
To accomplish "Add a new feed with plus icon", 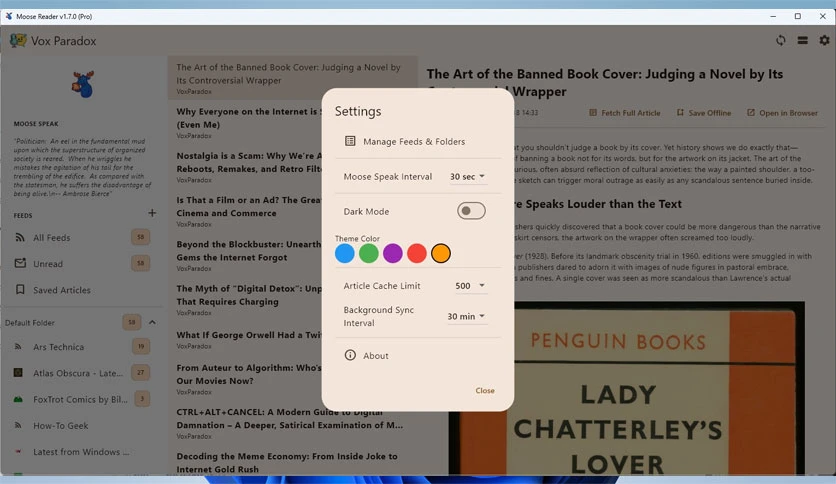I will (152, 213).
